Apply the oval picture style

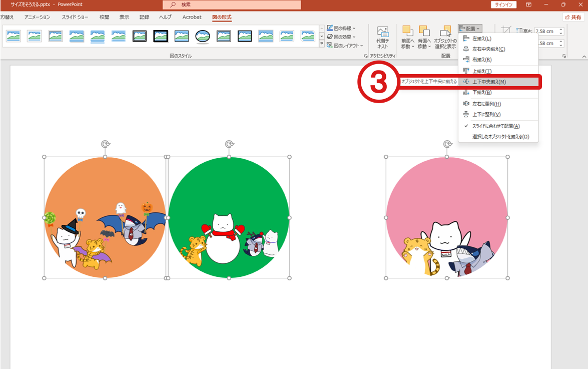tap(203, 37)
